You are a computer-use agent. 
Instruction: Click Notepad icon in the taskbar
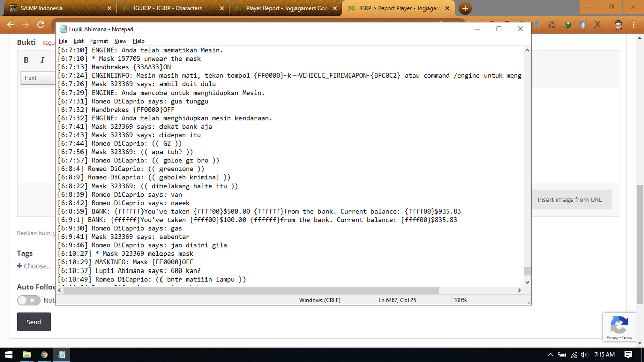tap(62, 355)
